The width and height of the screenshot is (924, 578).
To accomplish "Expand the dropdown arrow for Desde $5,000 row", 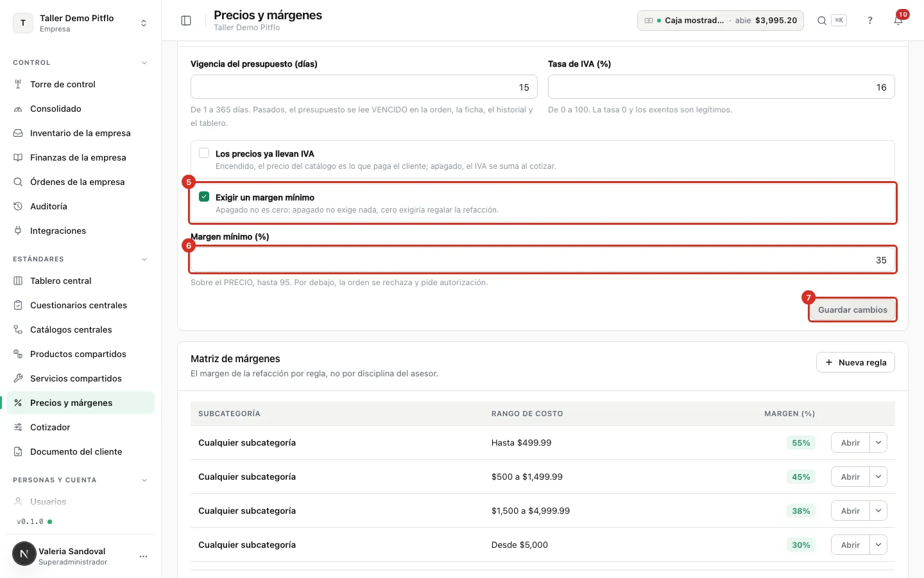I will coord(878,545).
